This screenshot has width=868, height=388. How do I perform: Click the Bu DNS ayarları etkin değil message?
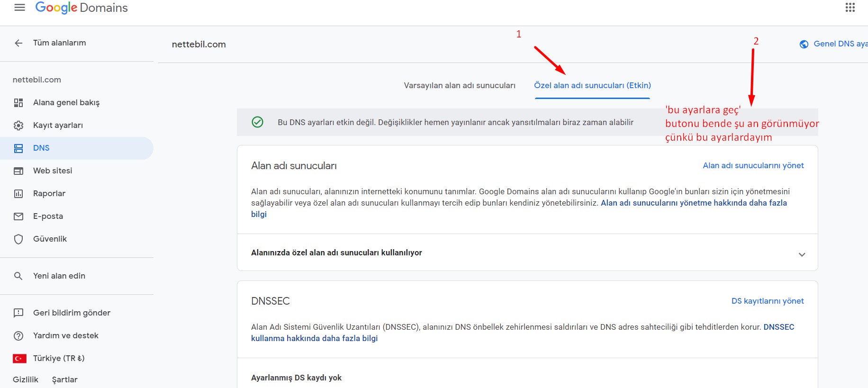(x=455, y=122)
